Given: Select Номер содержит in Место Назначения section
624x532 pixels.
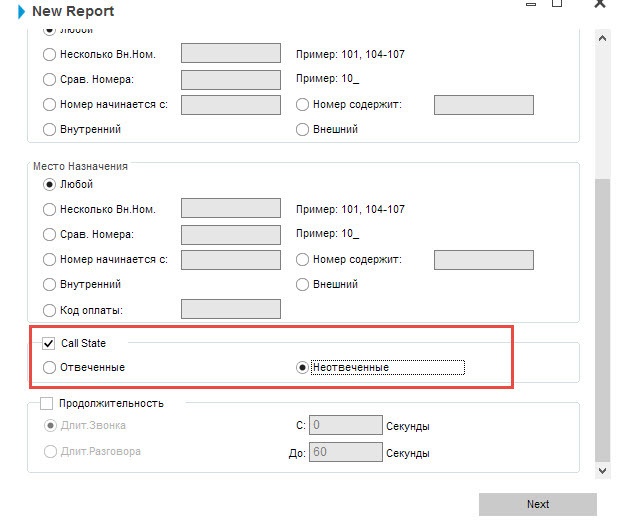Looking at the screenshot, I should tap(303, 259).
